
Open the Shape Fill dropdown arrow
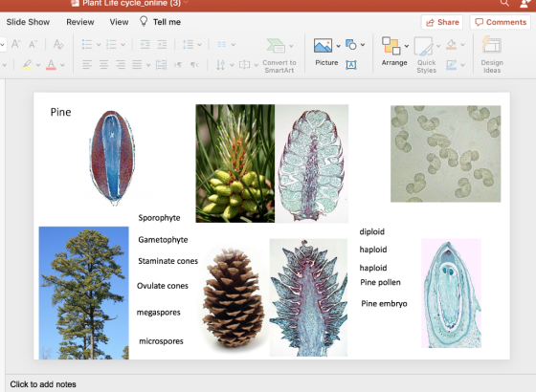(x=462, y=45)
